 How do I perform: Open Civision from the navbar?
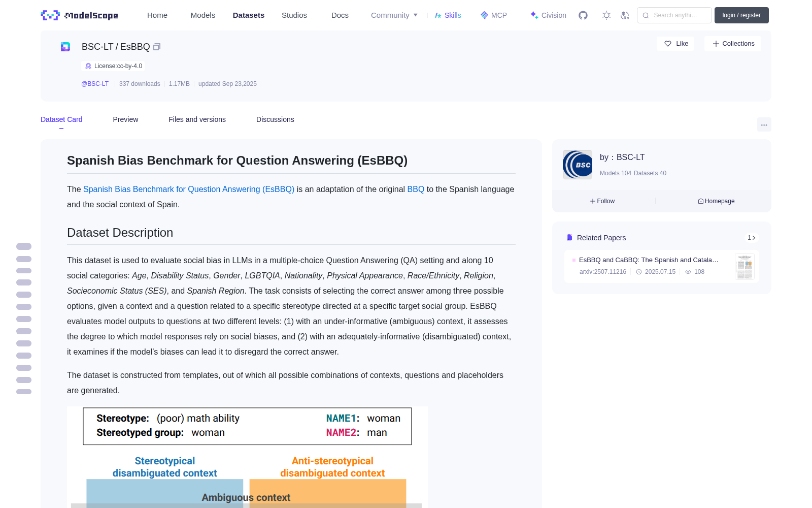[x=548, y=15]
